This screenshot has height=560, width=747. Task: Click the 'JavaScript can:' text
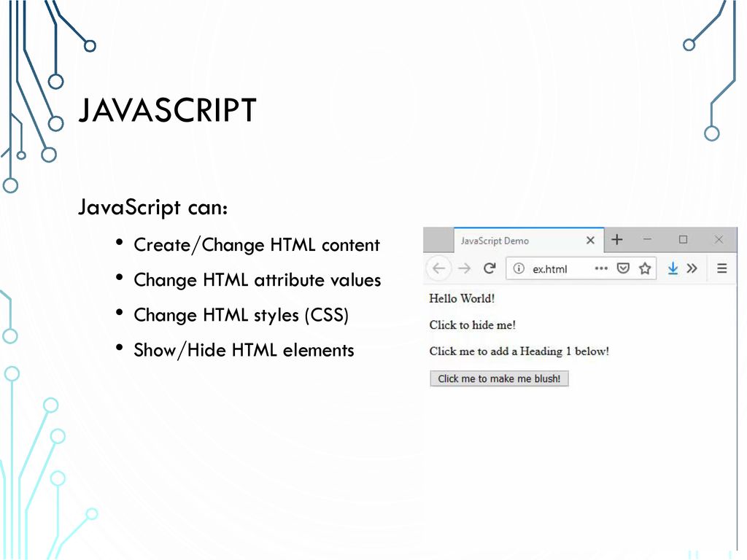(153, 208)
